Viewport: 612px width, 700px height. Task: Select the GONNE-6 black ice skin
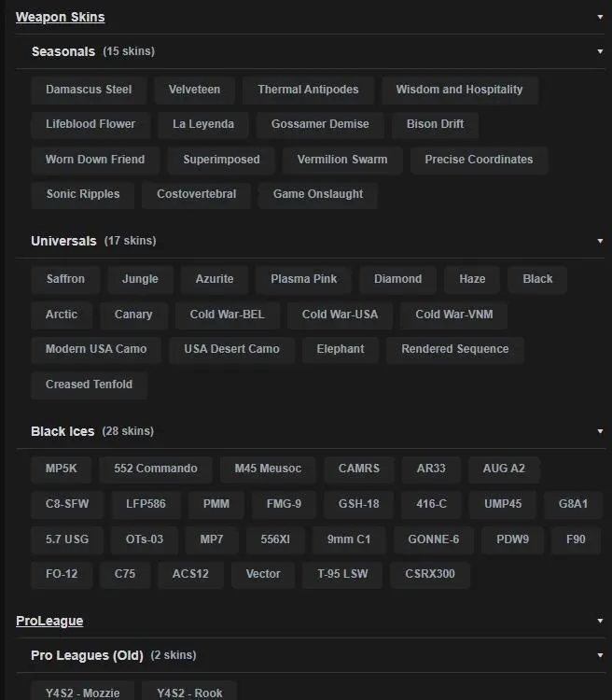(x=434, y=539)
